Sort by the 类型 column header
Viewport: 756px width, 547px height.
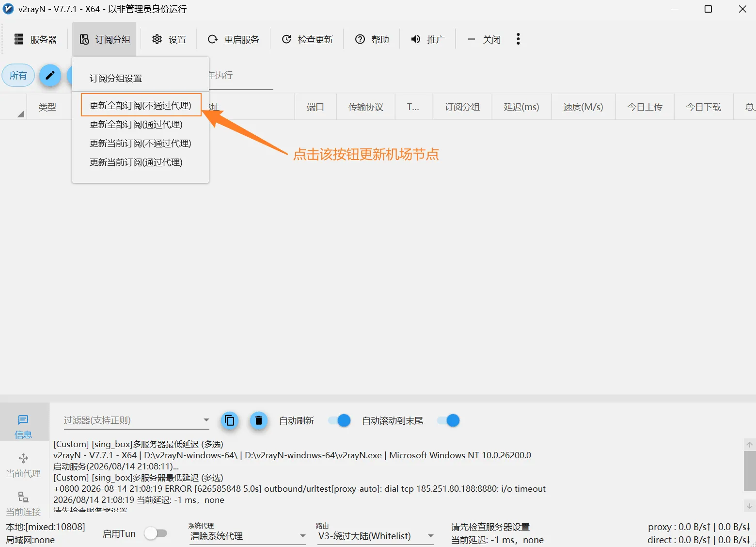coord(47,107)
